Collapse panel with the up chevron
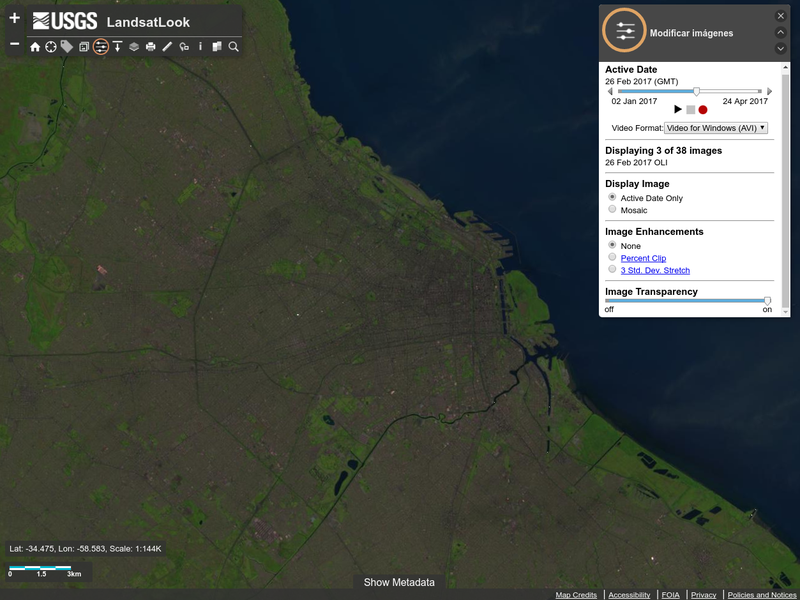Viewport: 800px width, 600px height. [x=781, y=32]
